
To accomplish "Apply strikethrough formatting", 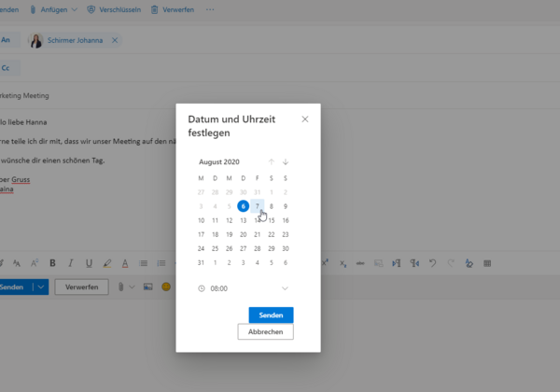I will pyautogui.click(x=360, y=263).
